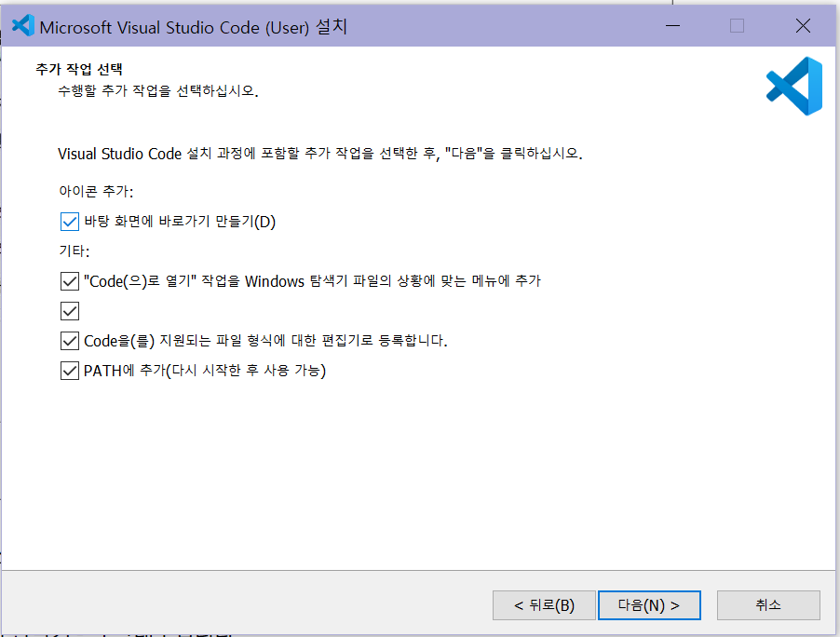Toggle the unlabeled checkbox below the 탐색기 파일 option

(70, 311)
